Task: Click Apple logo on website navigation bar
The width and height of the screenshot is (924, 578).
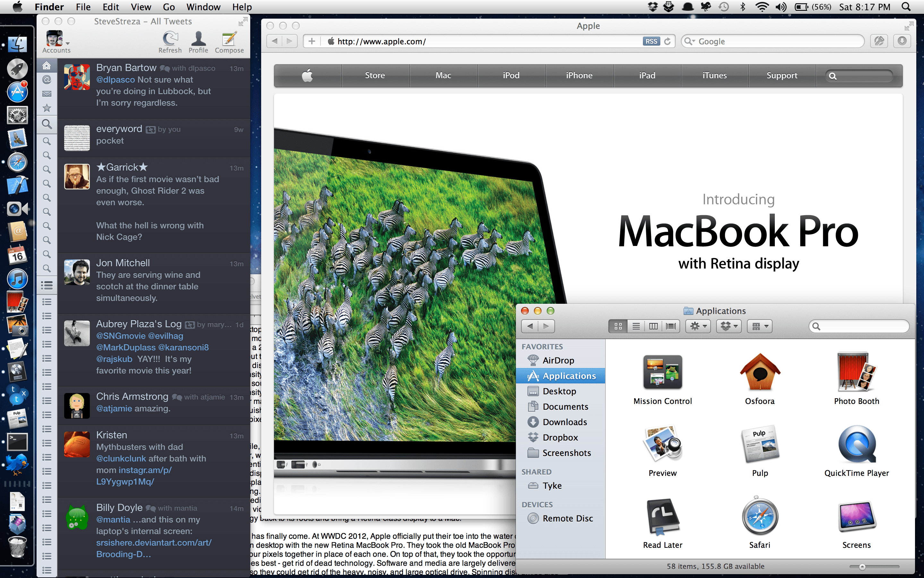Action: pyautogui.click(x=307, y=75)
